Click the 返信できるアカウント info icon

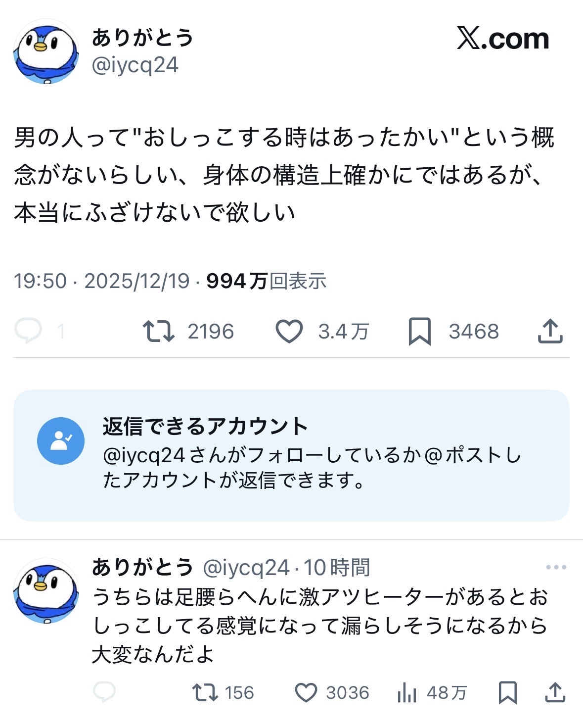[x=61, y=440]
